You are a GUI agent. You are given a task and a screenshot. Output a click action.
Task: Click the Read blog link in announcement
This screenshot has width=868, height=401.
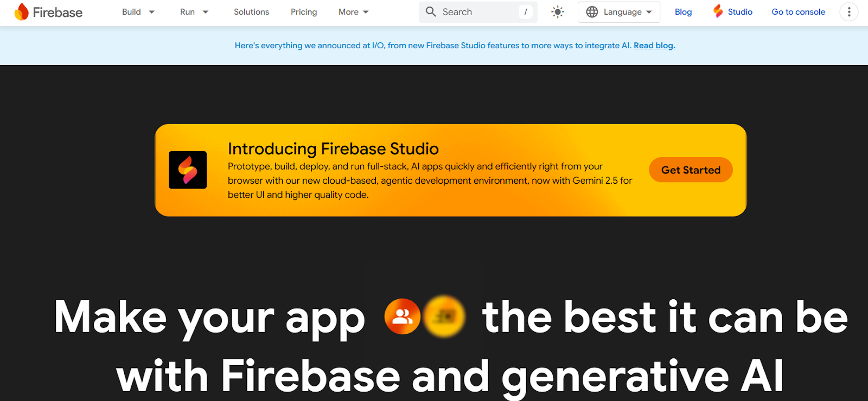click(654, 46)
